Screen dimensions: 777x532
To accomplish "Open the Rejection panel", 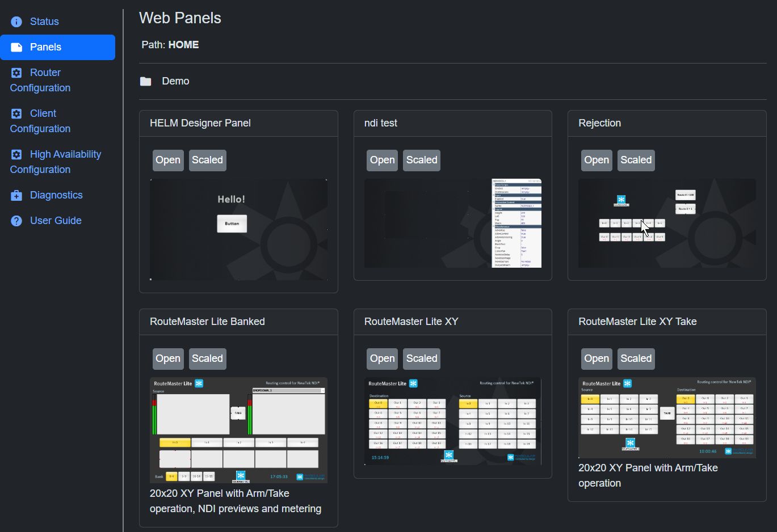I will pos(597,160).
